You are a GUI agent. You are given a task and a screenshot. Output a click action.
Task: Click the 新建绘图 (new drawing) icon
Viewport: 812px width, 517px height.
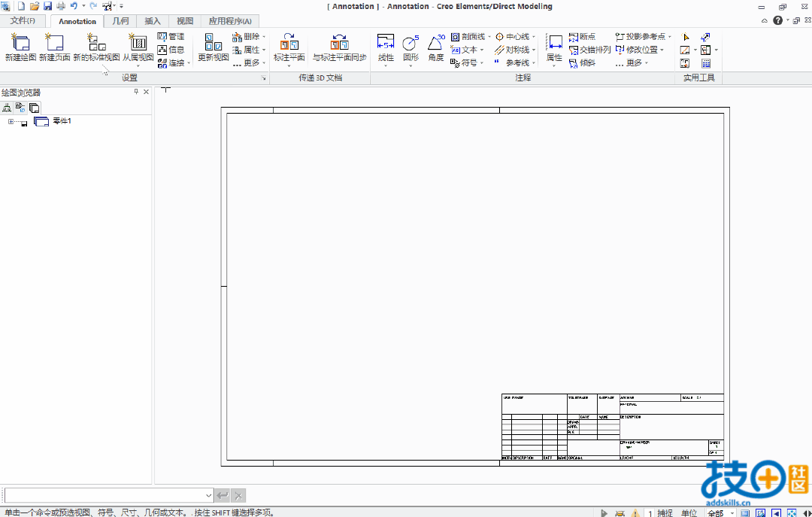coord(21,43)
